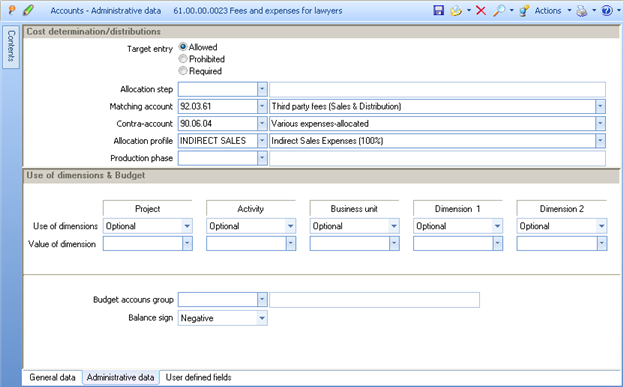Click the Business unit column header
Screen dimensions: 623x387
(x=354, y=209)
